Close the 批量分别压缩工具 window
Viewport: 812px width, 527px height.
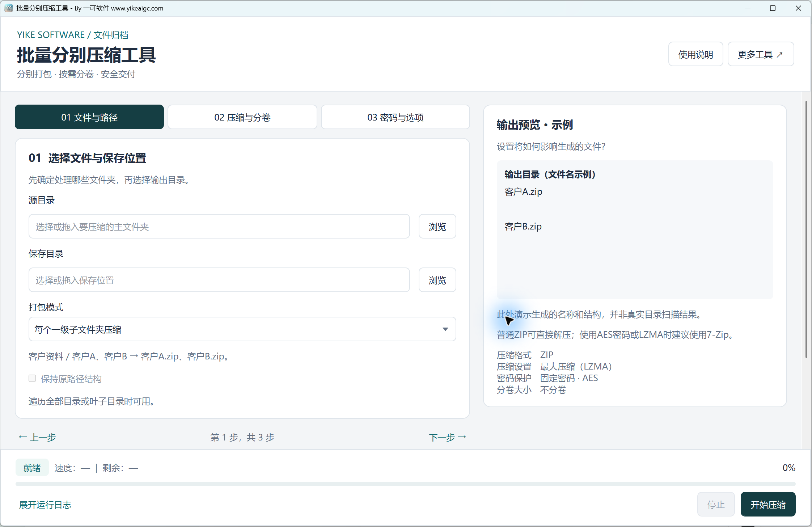[x=798, y=8]
